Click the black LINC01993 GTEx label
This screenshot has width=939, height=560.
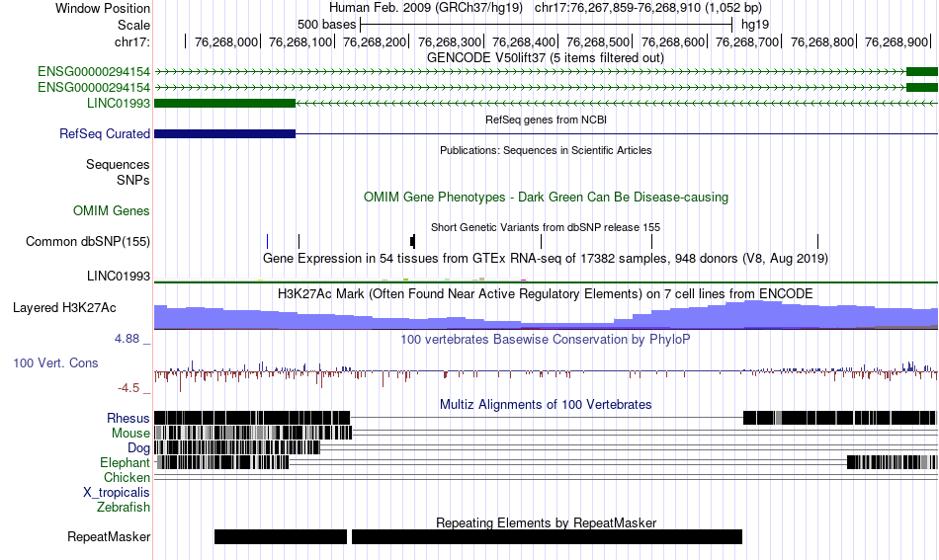point(118,276)
